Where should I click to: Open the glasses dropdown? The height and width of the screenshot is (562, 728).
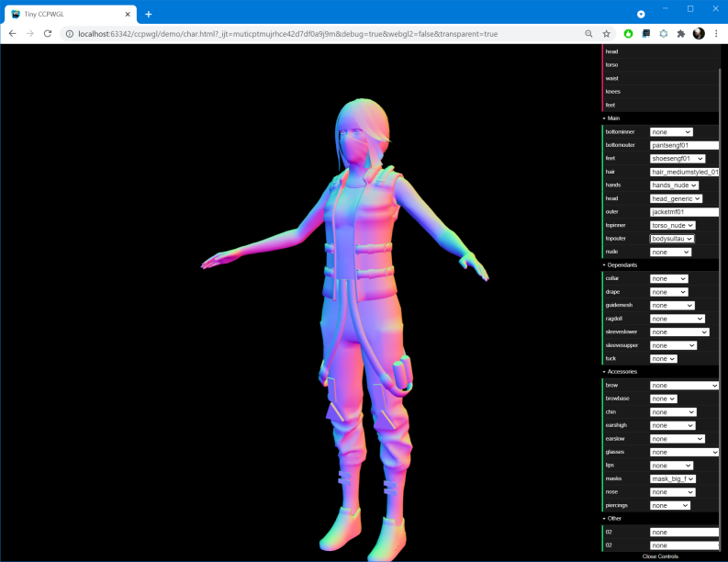click(x=684, y=453)
